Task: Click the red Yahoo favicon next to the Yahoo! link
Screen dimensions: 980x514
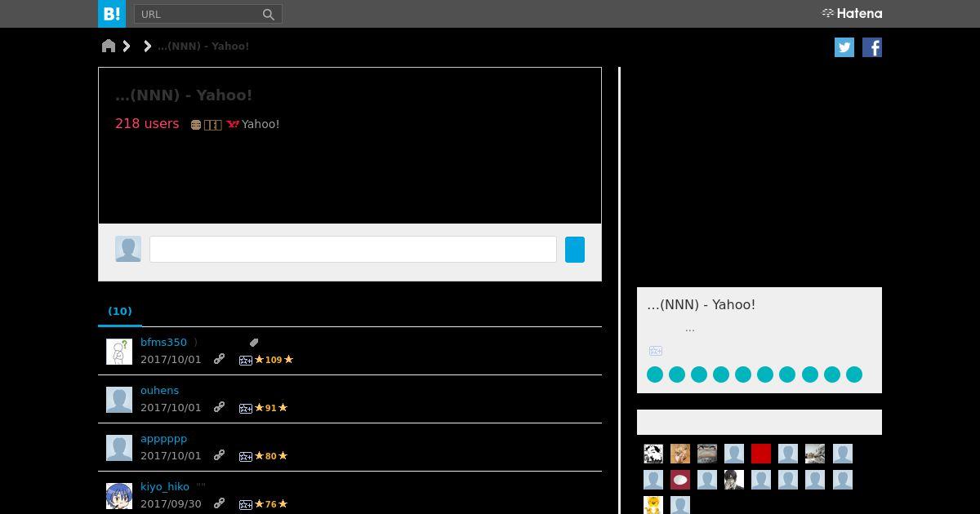Action: [233, 125]
